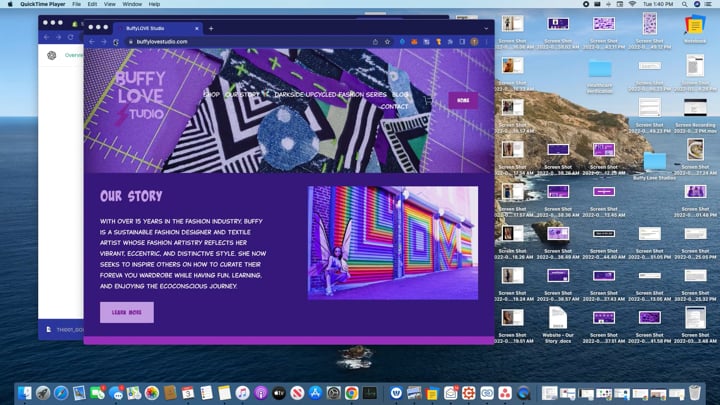The width and height of the screenshot is (720, 405).
Task: Open the File menu
Action: coord(76,4)
